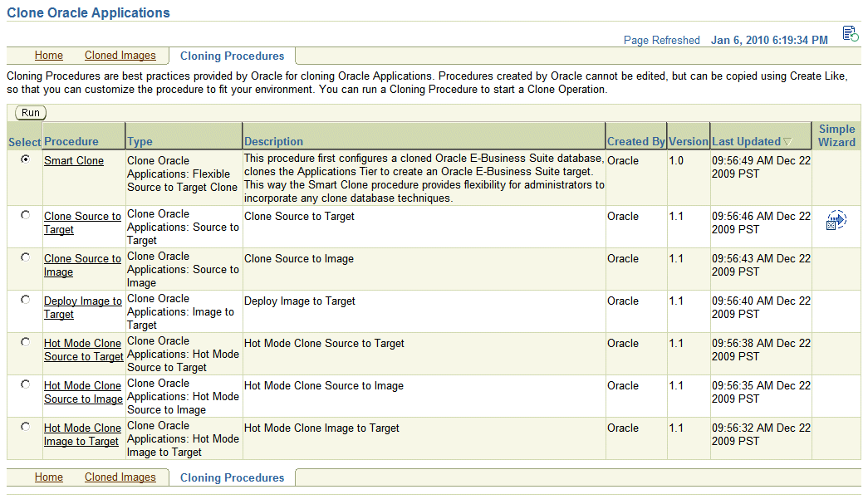Open the Smart Clone procedure link
Viewport: 868px width, 504px height.
74,160
